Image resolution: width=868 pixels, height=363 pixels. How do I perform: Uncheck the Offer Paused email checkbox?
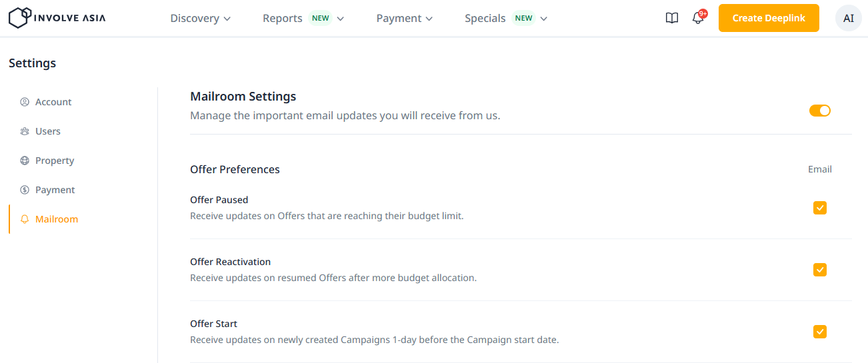pyautogui.click(x=819, y=208)
